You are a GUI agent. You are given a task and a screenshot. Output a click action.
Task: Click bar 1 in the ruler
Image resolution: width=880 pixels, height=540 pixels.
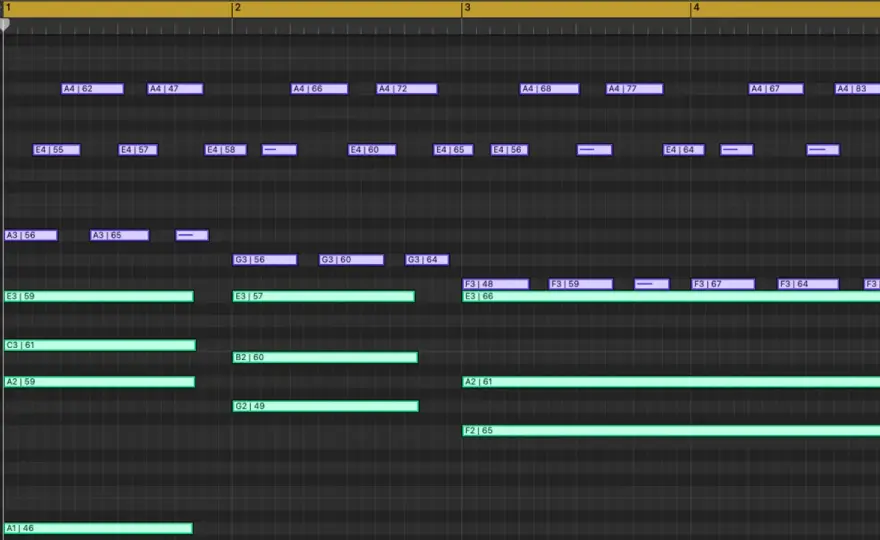(8, 7)
